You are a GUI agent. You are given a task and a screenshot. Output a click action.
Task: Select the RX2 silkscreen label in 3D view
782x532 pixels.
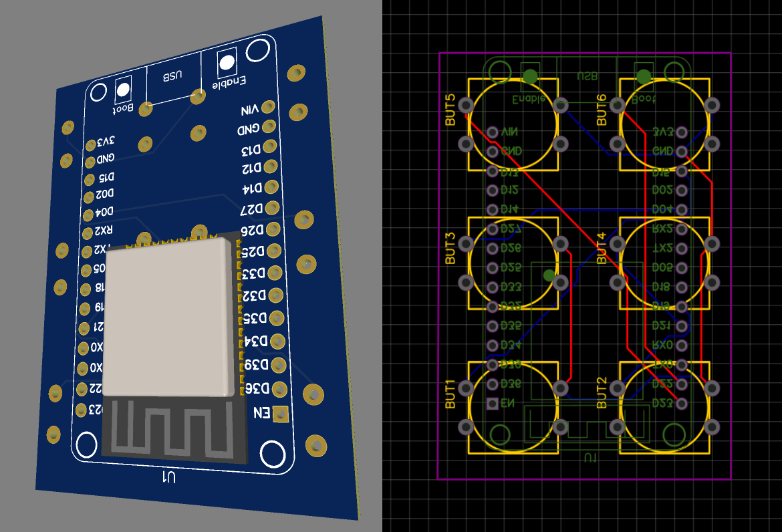(x=103, y=231)
